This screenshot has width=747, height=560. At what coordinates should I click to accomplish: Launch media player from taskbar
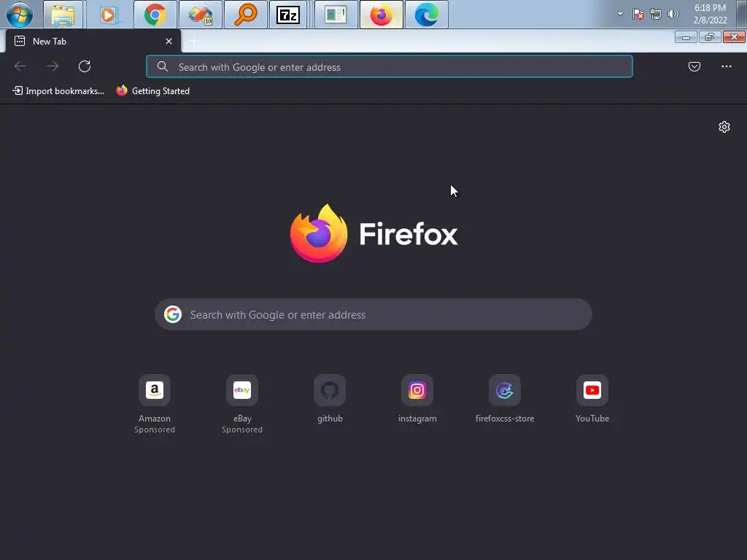click(108, 15)
